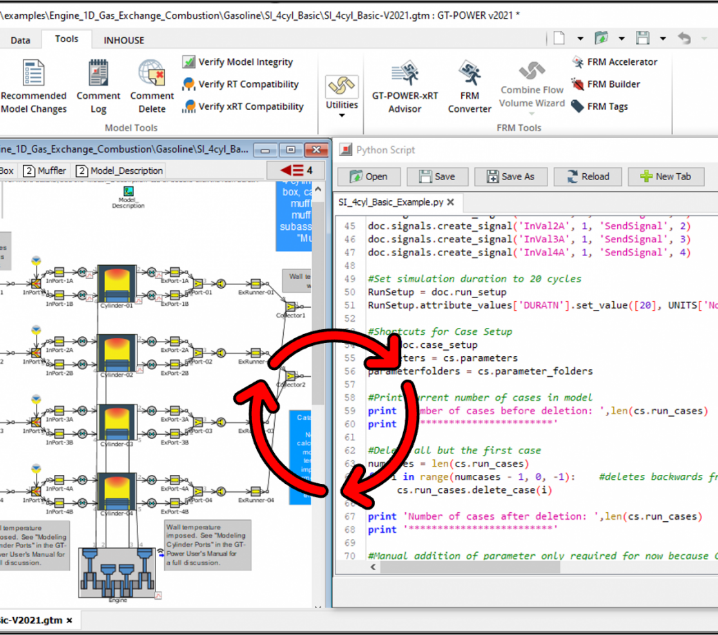The height and width of the screenshot is (635, 718).
Task: Select the InPort-3B component
Action: (x=59, y=436)
